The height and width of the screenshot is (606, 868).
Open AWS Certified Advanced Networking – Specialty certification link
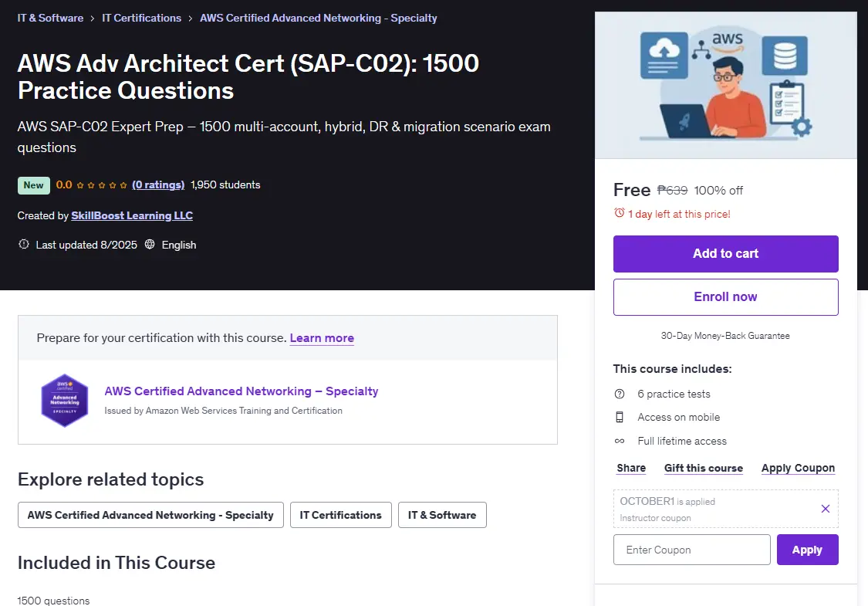(241, 391)
